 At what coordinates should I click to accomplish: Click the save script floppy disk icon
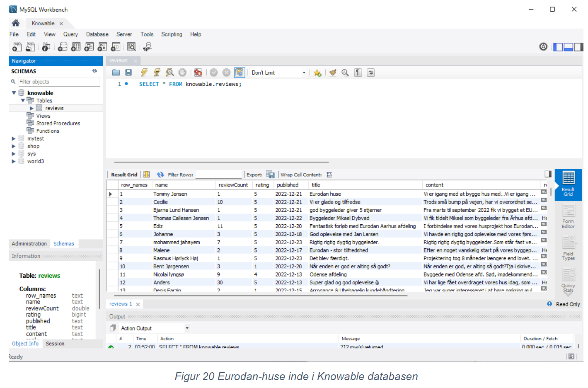click(x=128, y=73)
